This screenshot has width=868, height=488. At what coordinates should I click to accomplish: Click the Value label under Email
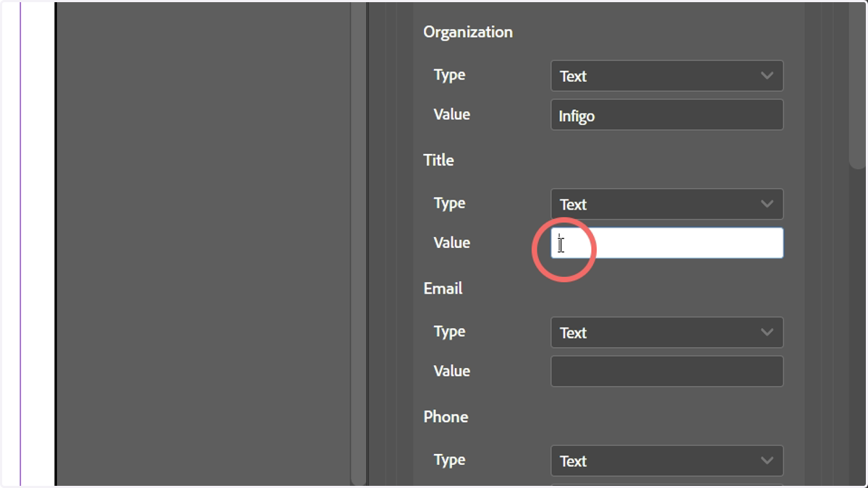coord(452,370)
